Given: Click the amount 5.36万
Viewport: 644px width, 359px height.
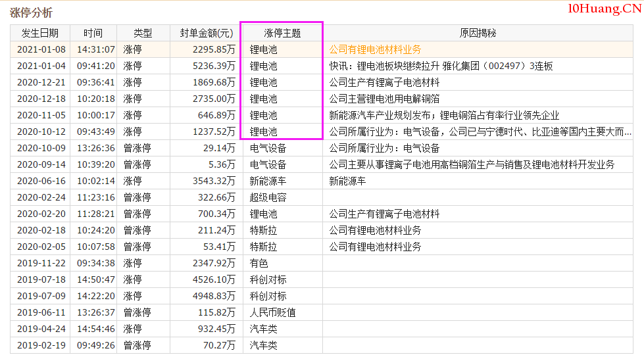Looking at the screenshot, I should coord(222,165).
